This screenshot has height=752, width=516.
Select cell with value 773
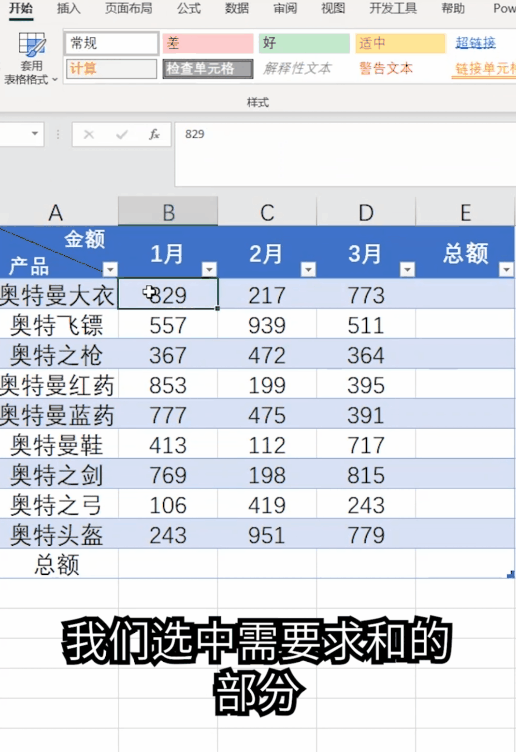(x=366, y=294)
